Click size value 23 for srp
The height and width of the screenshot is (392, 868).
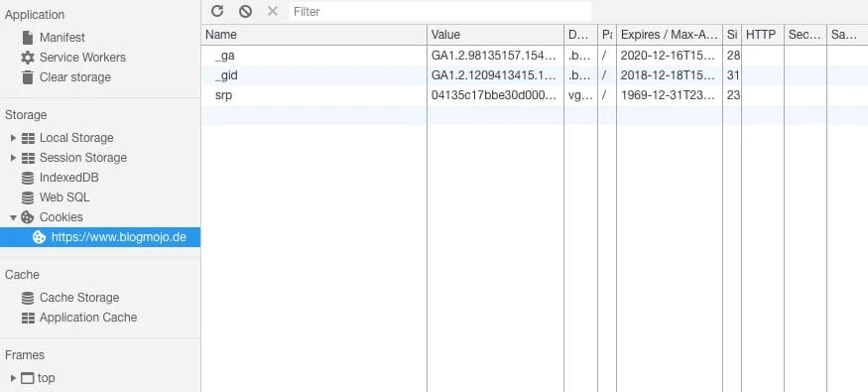[x=733, y=95]
